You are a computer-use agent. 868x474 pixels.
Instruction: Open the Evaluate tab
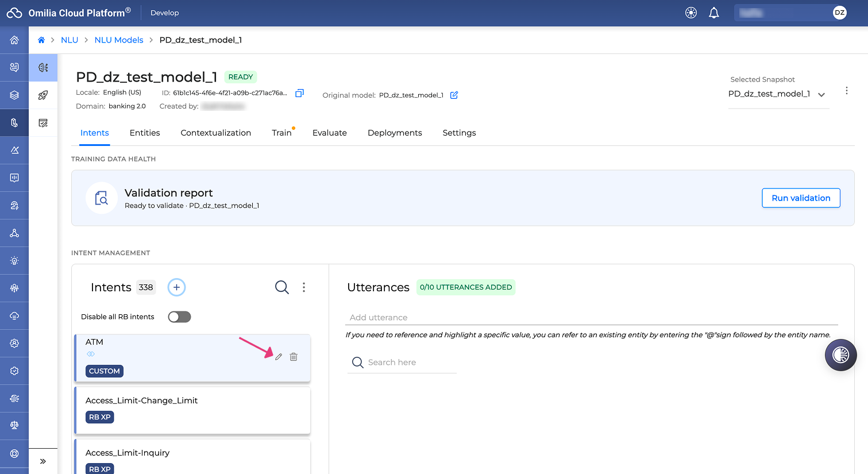(330, 133)
